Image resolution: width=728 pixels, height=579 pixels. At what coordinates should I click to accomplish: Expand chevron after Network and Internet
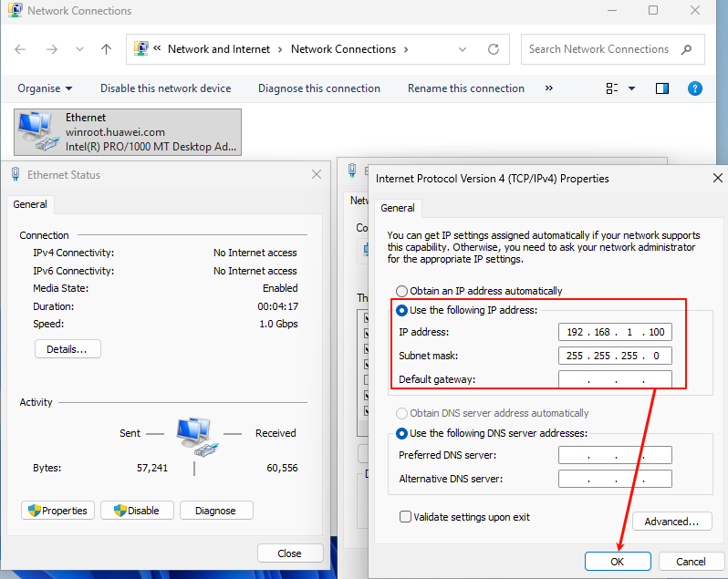[x=280, y=49]
